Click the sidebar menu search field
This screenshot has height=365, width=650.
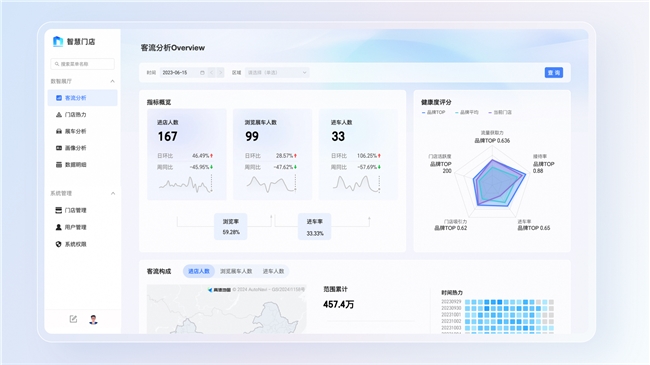(82, 64)
